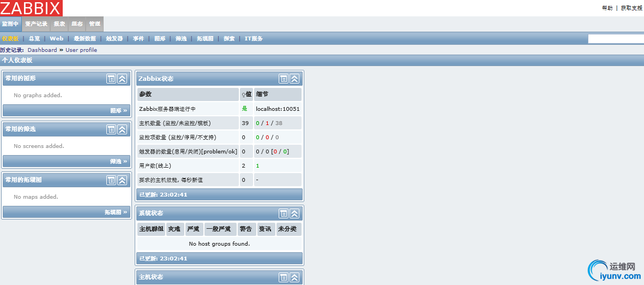This screenshot has width=644, height=285.
Task: Open IT服务 submenu item
Action: tap(254, 39)
